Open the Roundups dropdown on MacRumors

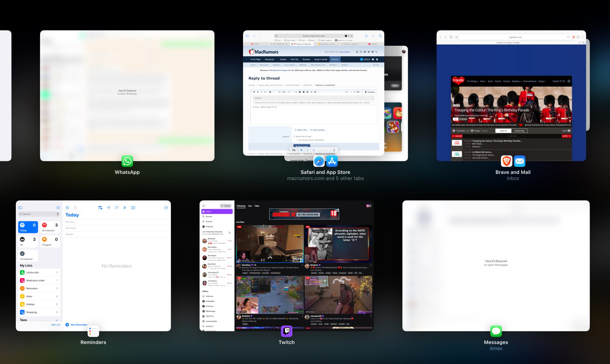[271, 59]
